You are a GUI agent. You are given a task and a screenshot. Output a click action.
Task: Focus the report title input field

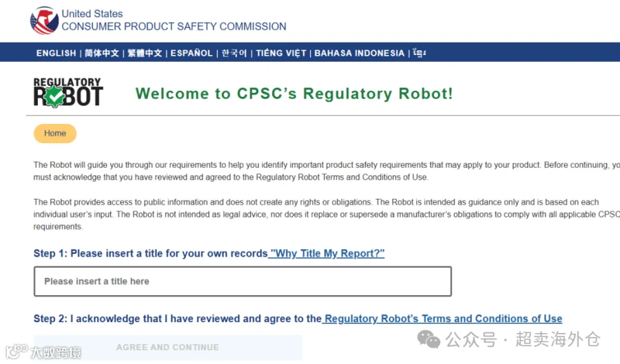242,281
